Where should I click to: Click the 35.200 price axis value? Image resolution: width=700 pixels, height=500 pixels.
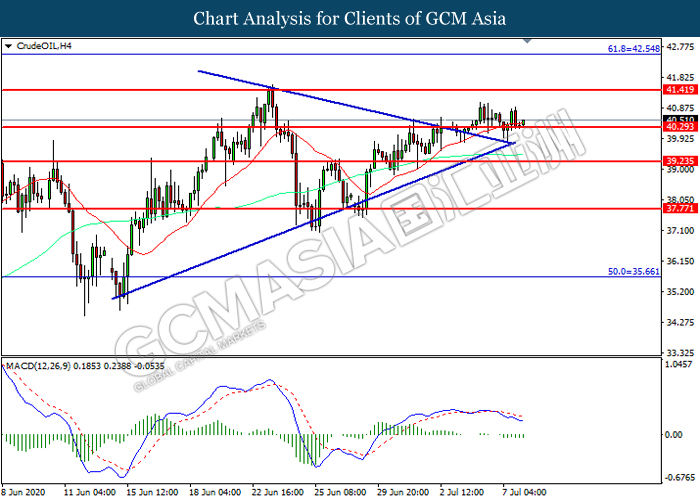pos(680,292)
